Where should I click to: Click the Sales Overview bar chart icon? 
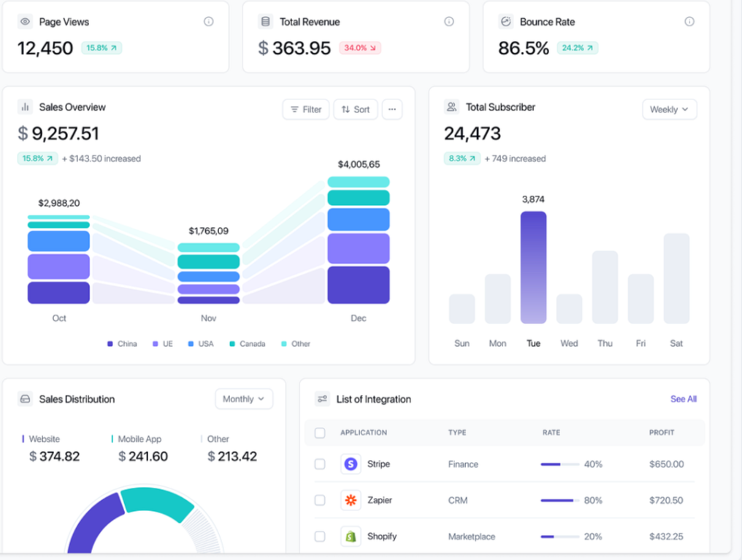[x=25, y=107]
